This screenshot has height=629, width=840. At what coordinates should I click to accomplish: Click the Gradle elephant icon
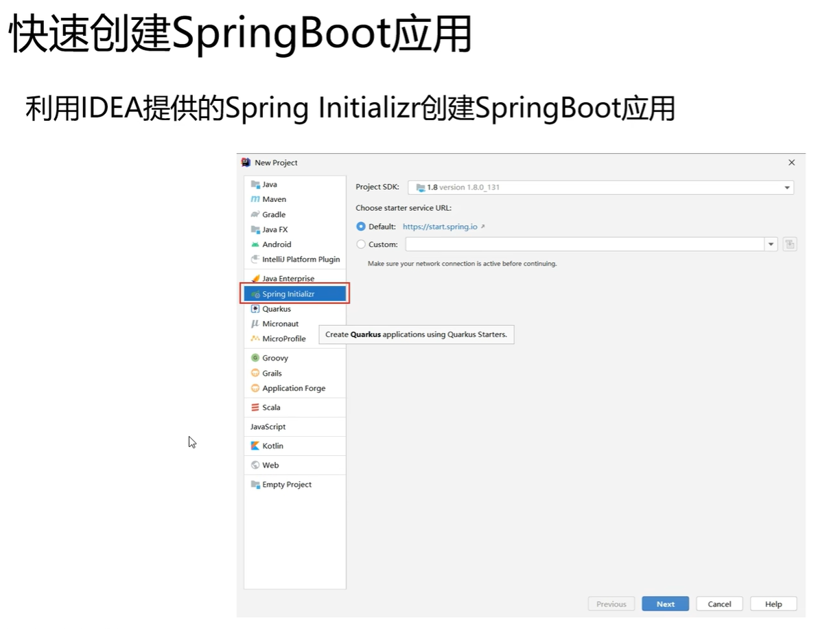(x=255, y=214)
